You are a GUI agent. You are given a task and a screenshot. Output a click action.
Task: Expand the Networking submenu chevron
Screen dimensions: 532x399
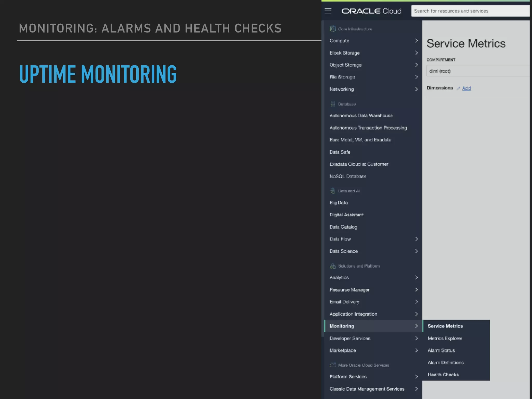pyautogui.click(x=416, y=89)
